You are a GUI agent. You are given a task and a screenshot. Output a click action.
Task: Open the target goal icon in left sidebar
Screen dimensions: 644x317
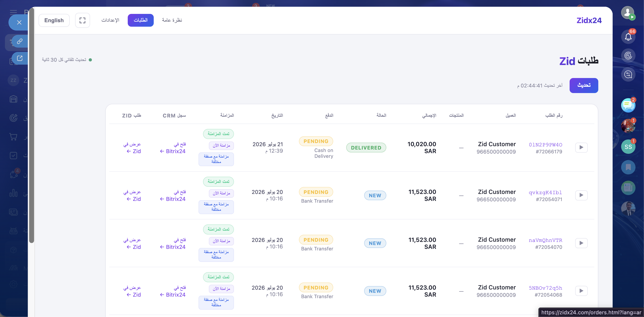(x=13, y=118)
